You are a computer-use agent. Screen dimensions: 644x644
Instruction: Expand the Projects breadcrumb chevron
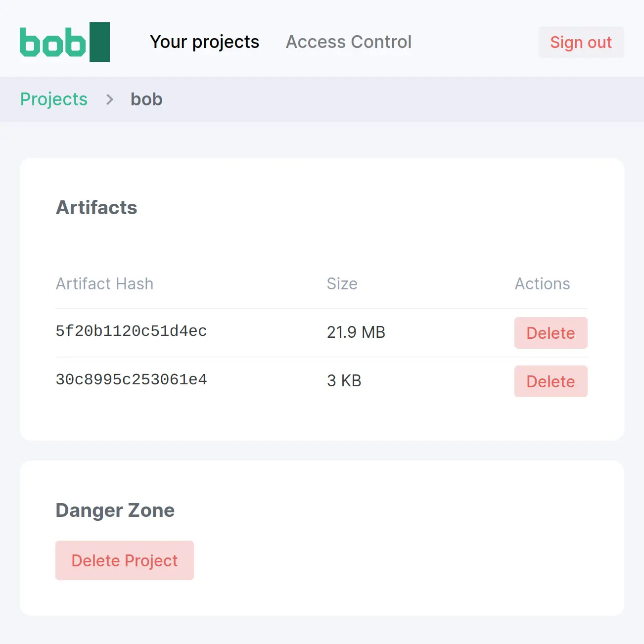pyautogui.click(x=109, y=99)
